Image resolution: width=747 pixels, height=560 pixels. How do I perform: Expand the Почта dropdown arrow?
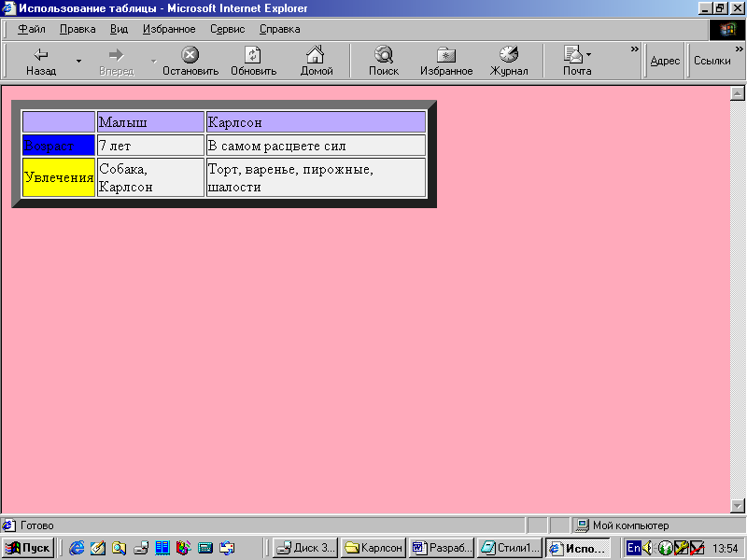coord(589,55)
